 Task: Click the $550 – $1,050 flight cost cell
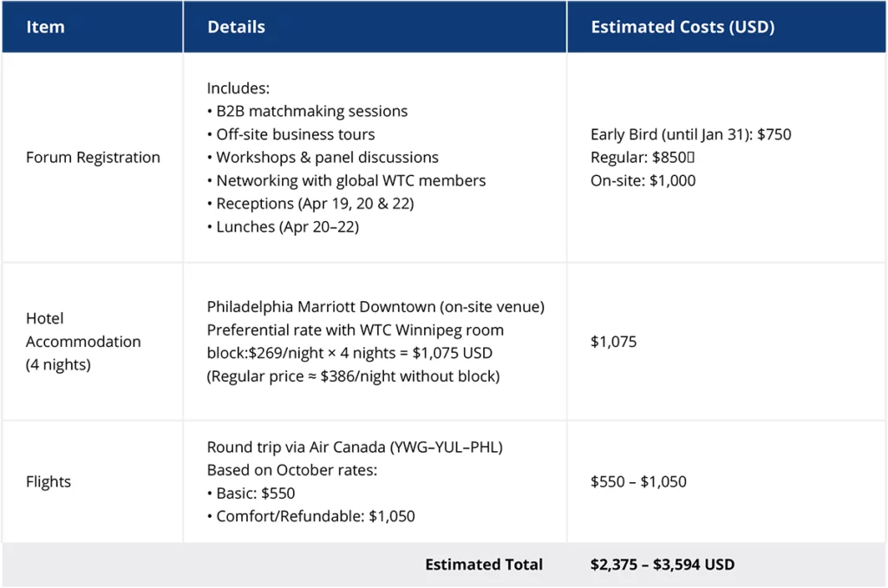pyautogui.click(x=638, y=481)
